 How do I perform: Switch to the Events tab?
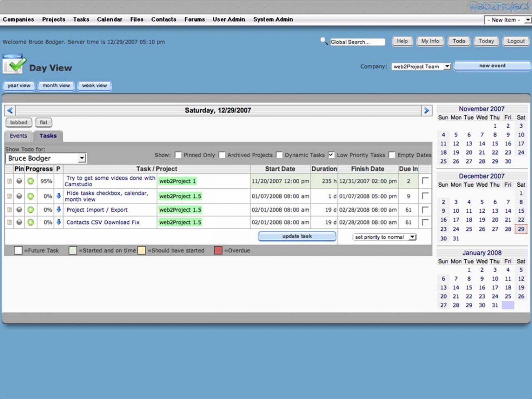pyautogui.click(x=18, y=136)
